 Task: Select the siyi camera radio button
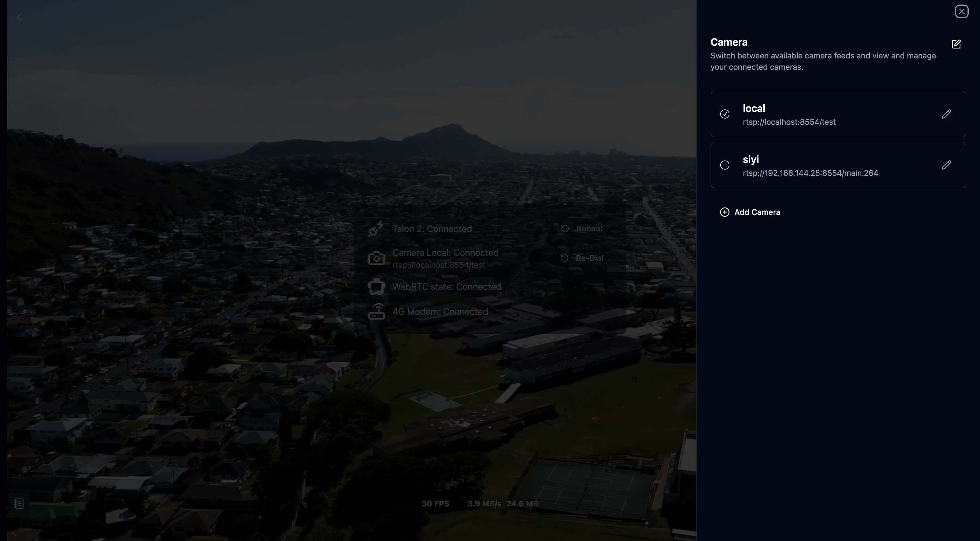pos(724,165)
